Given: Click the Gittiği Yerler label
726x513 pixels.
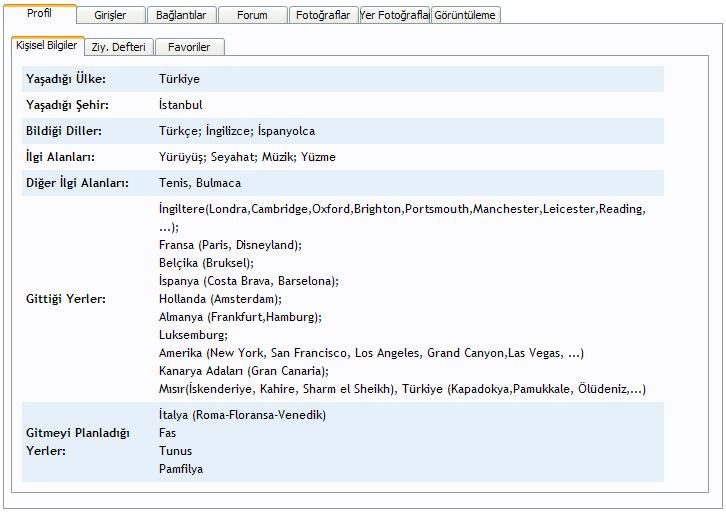Looking at the screenshot, I should pyautogui.click(x=66, y=298).
